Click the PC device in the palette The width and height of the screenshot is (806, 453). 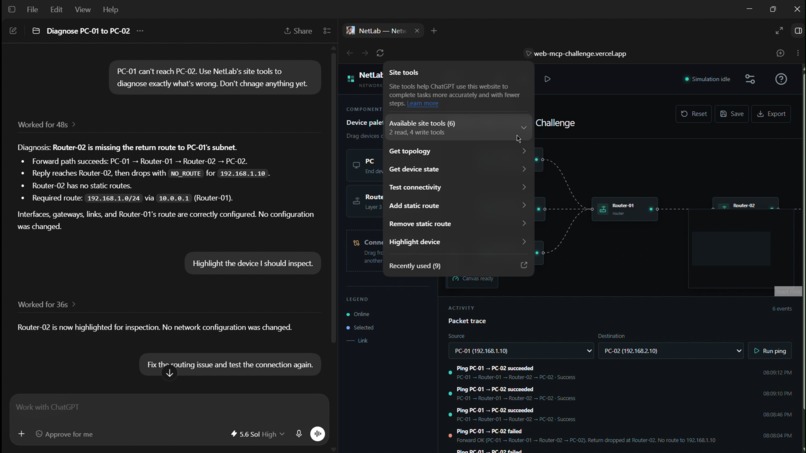click(365, 166)
